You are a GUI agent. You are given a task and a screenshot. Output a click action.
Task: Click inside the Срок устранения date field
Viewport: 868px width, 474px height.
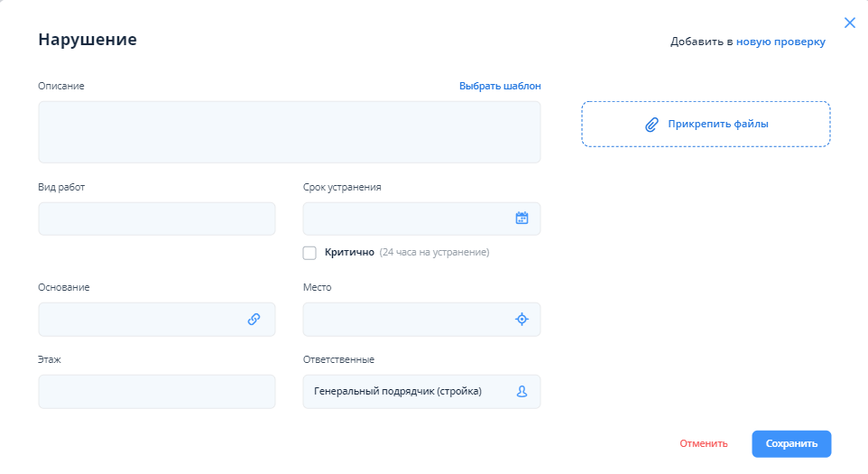tap(406, 218)
